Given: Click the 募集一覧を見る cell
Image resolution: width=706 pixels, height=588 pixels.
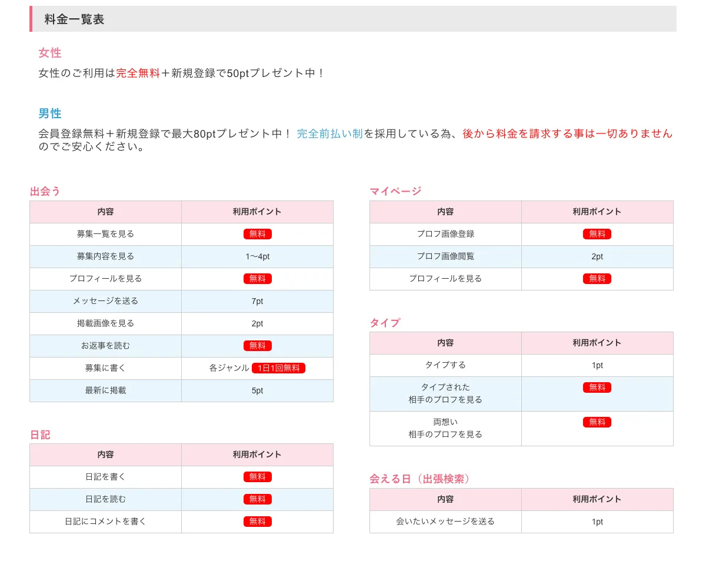Looking at the screenshot, I should click(105, 234).
